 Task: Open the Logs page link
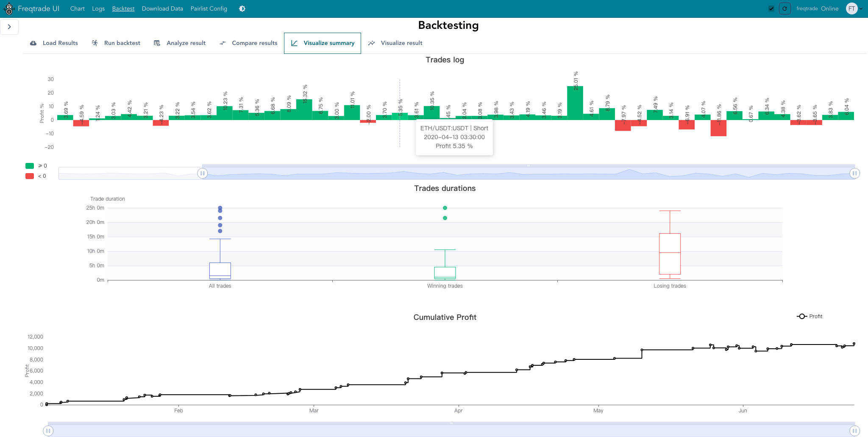point(98,8)
